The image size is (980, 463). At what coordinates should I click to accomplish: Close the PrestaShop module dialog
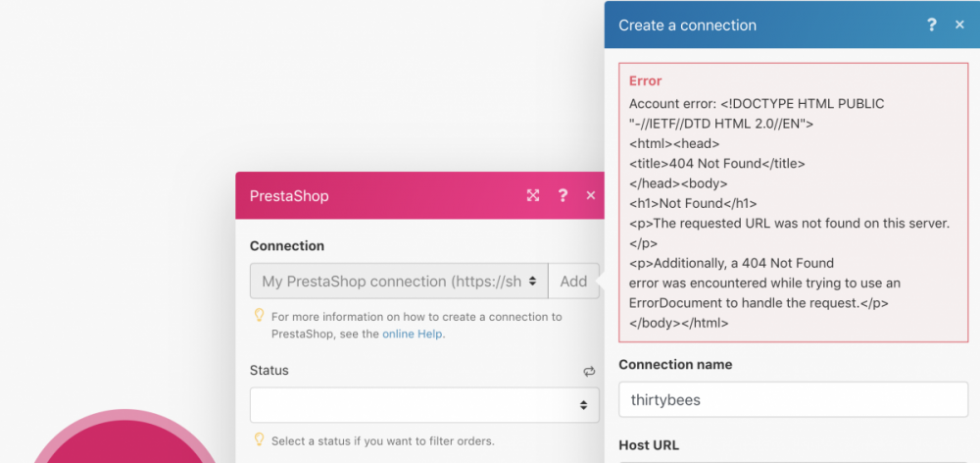click(x=591, y=196)
